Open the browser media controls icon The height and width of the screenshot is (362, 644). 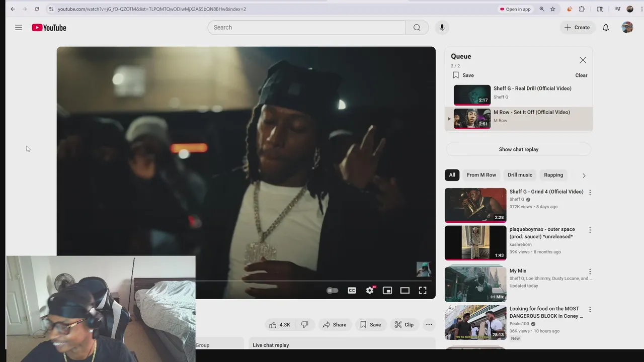[618, 9]
